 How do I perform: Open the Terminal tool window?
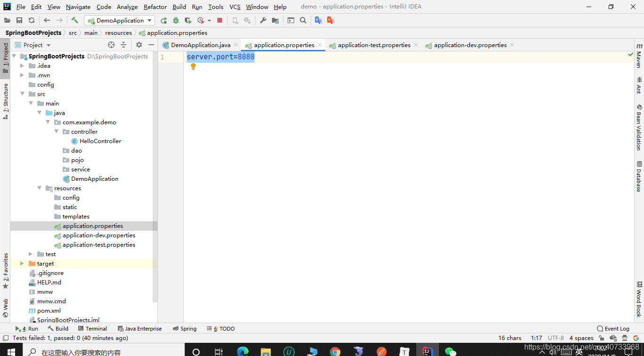(x=92, y=329)
